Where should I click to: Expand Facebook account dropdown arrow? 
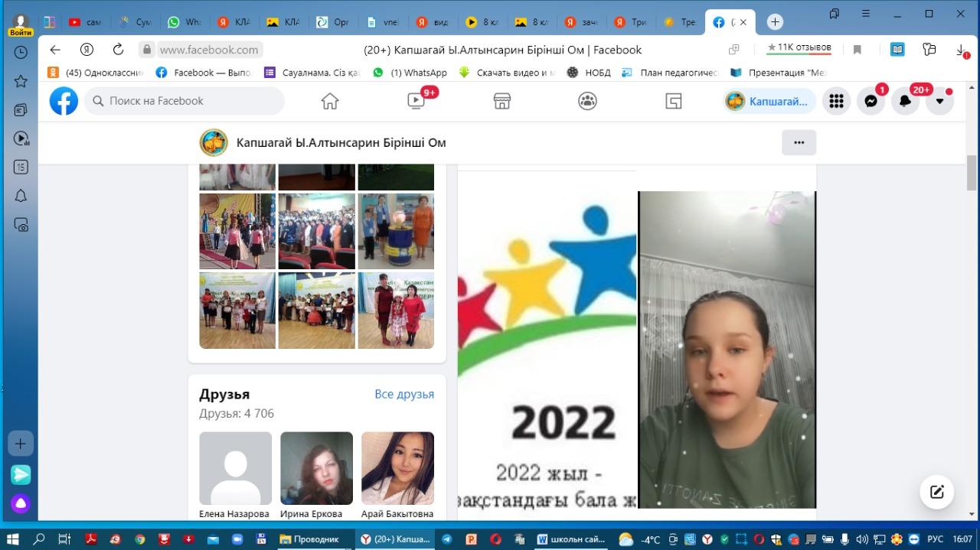tap(939, 101)
